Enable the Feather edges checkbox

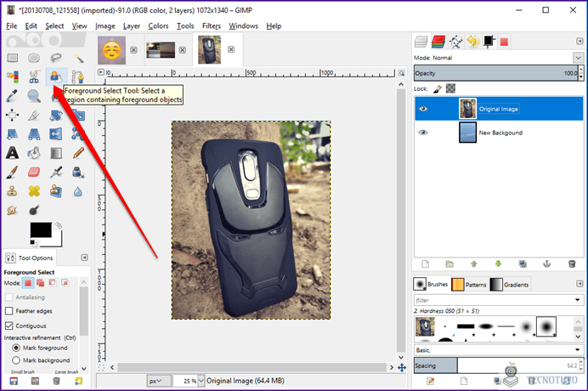pyautogui.click(x=9, y=311)
